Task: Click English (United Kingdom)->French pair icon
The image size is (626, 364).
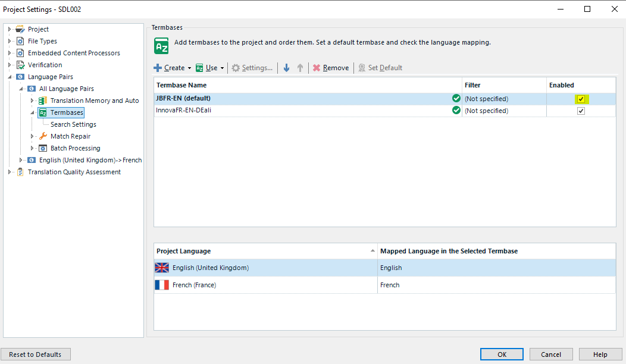Action: (x=32, y=160)
